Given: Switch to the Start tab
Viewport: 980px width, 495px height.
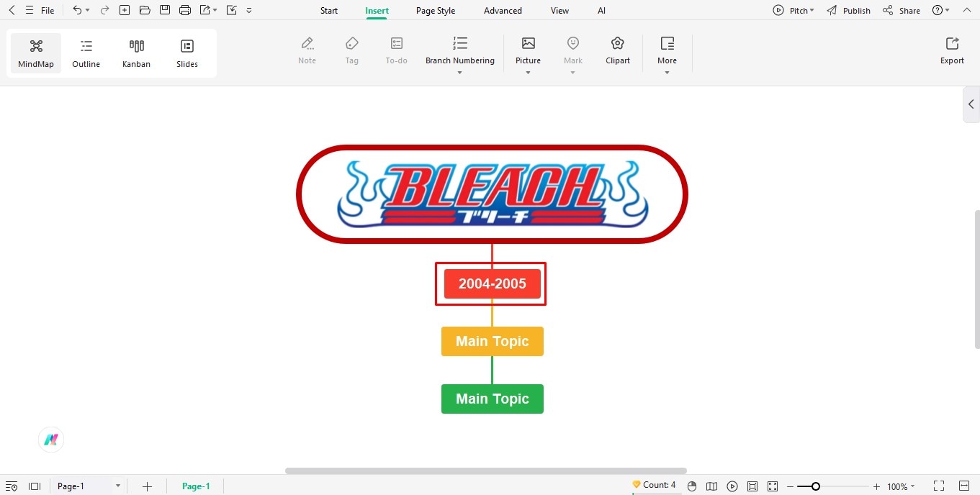Looking at the screenshot, I should tap(329, 11).
